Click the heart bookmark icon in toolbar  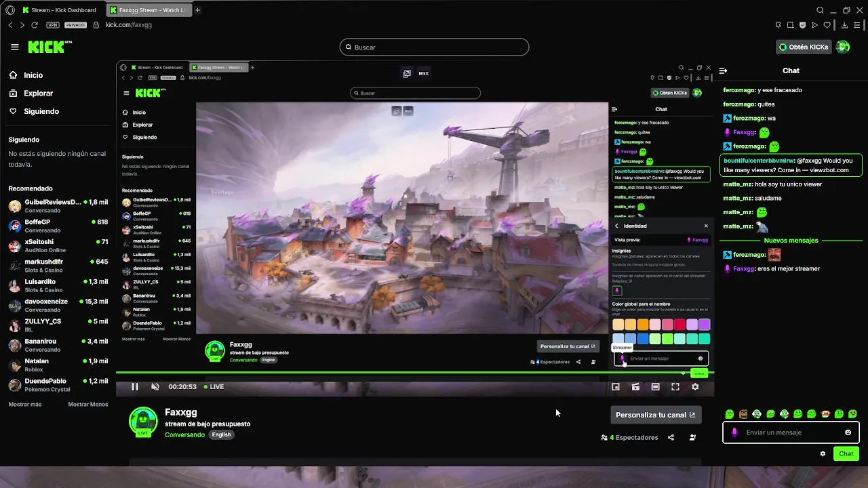[x=827, y=25]
